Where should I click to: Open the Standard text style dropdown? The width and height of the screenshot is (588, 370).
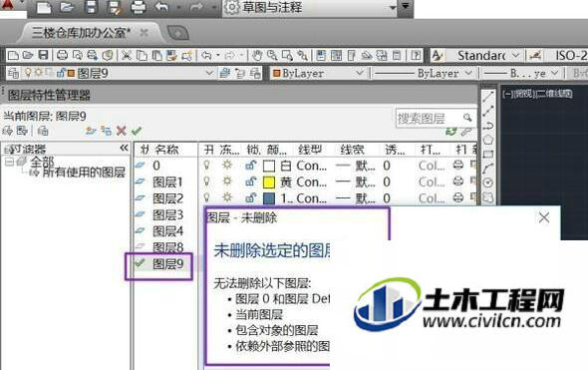coord(516,56)
